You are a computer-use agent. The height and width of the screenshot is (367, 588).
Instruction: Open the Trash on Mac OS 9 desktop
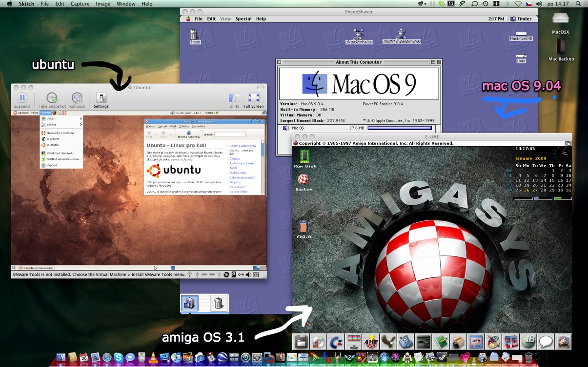pos(194,35)
